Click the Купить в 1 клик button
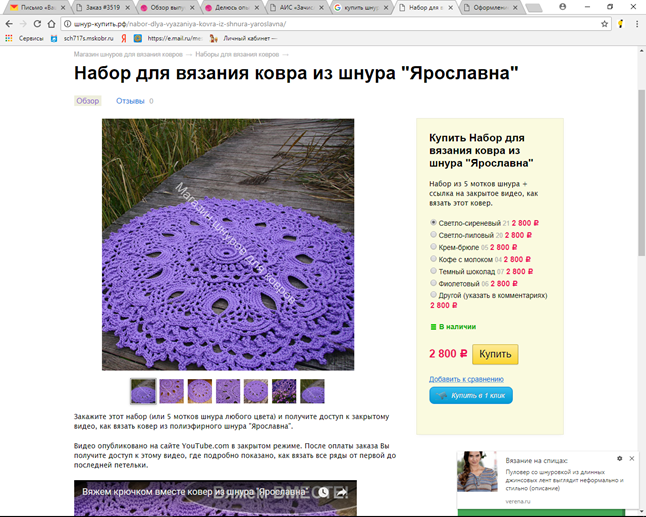Image resolution: width=646 pixels, height=517 pixels. [x=471, y=395]
